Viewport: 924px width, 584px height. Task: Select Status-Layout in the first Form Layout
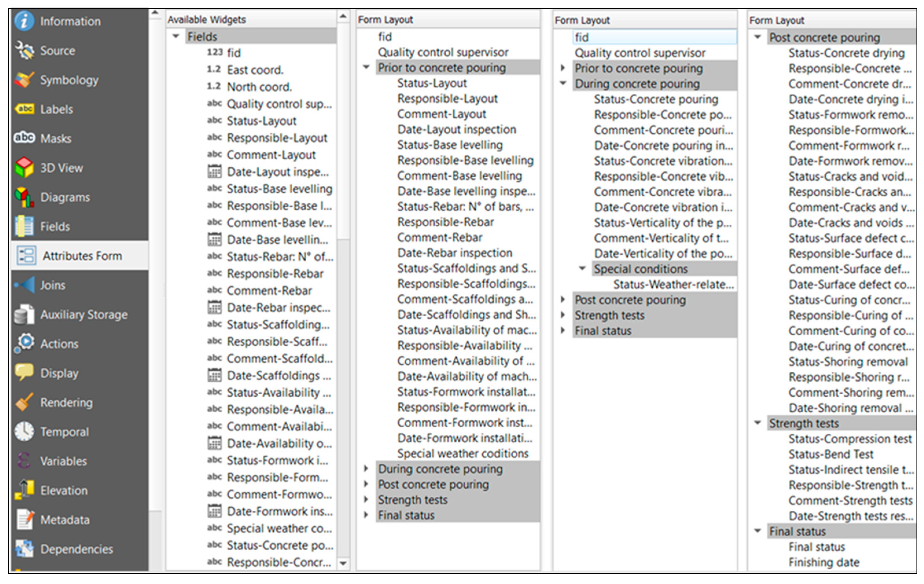(x=432, y=83)
